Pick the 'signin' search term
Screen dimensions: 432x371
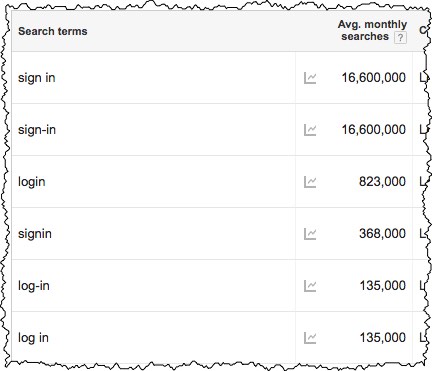pos(35,234)
